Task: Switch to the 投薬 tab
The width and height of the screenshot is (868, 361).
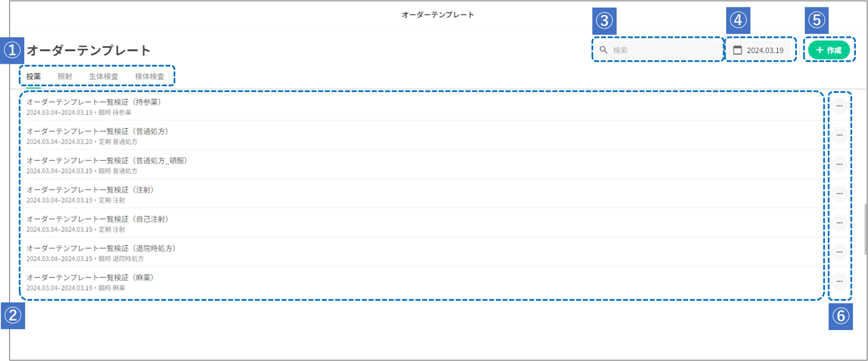Action: (33, 76)
